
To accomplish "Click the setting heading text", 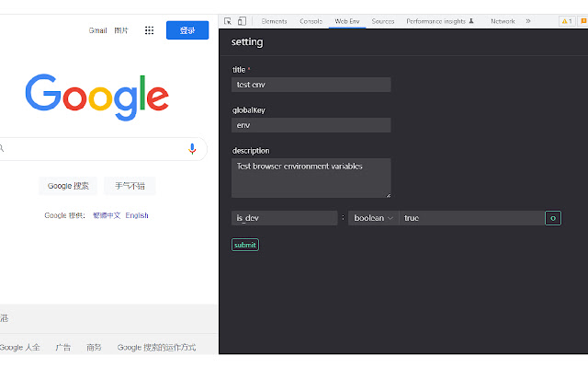I will pos(247,42).
